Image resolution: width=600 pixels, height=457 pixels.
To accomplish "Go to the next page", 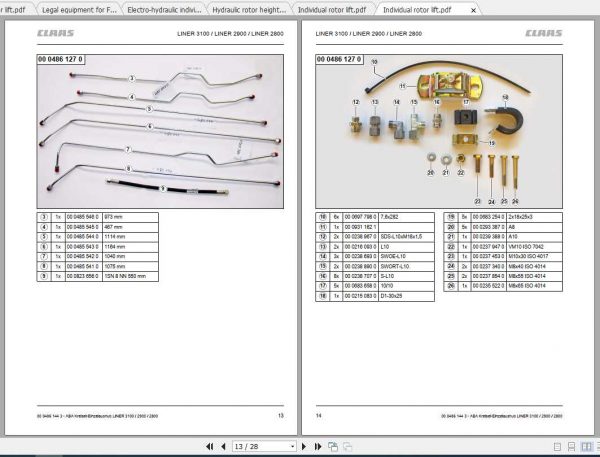I will pyautogui.click(x=304, y=446).
